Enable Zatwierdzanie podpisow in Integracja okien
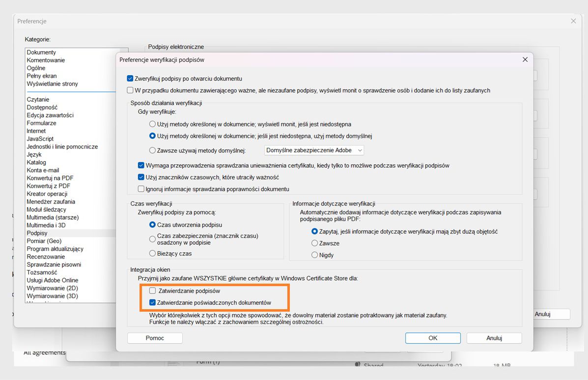Image resolution: width=588 pixels, height=380 pixels. (153, 291)
